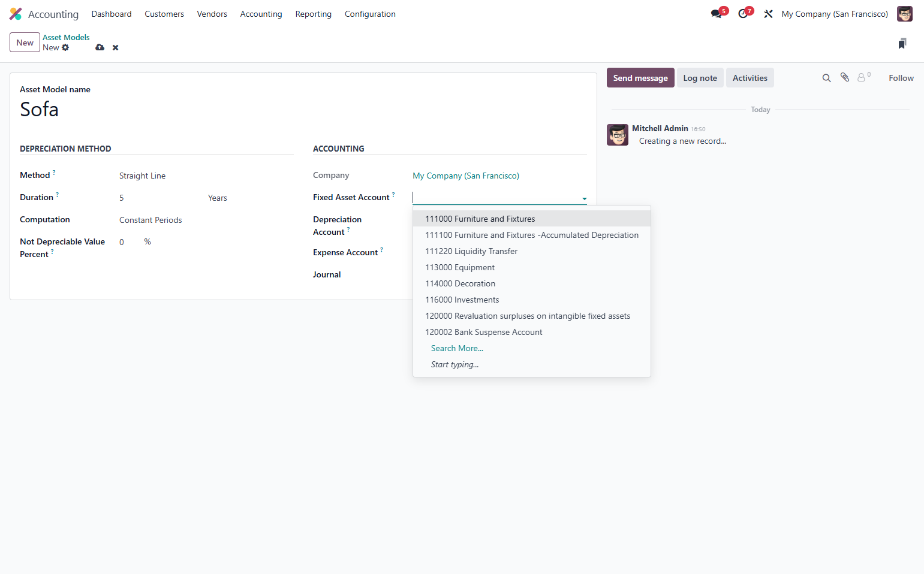Viewport: 924px width, 574px height.
Task: Open the Accounting menu item
Action: (261, 14)
